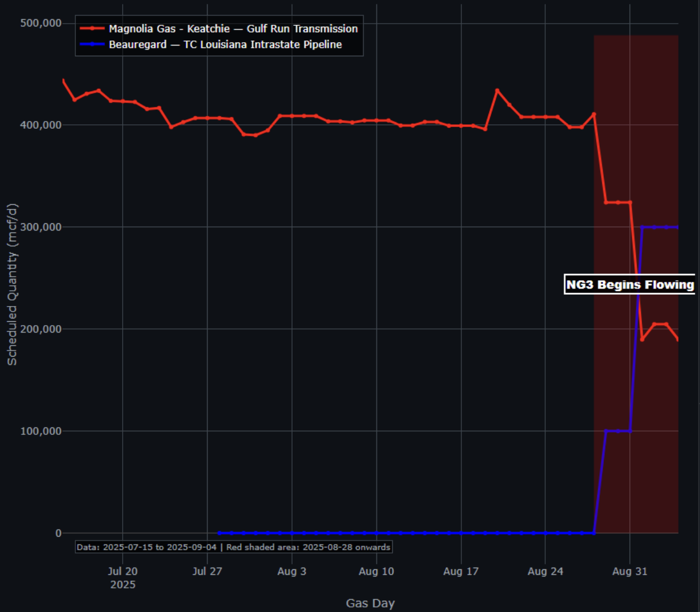Screen dimensions: 700x612
Task: Click blue line's 300,000 plateau point
Action: (642, 227)
